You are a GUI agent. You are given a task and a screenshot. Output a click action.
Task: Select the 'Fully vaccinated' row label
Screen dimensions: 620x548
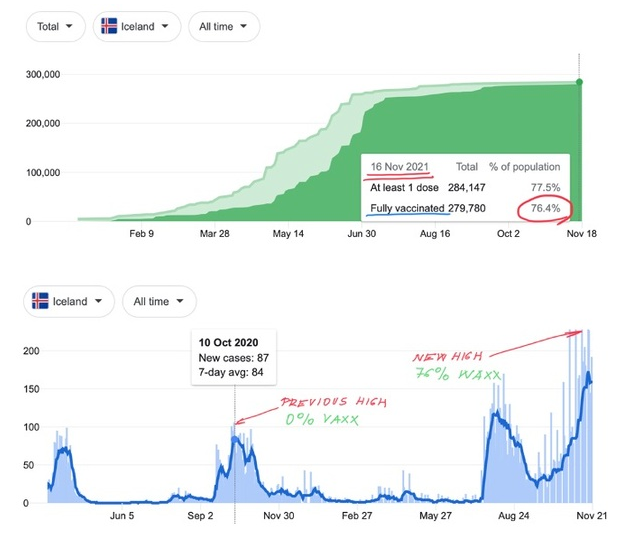click(406, 209)
